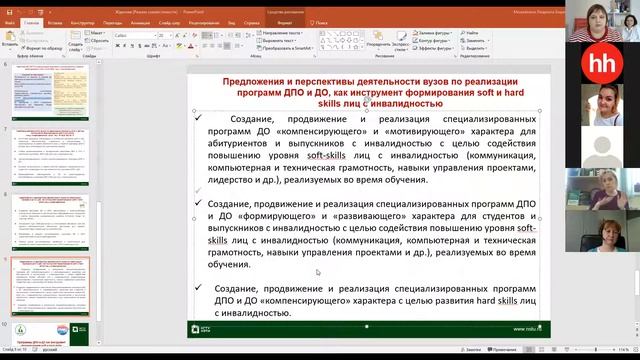Switch to the Slide Show tab
Image resolution: width=640 pixels, height=360 pixels.
click(169, 23)
